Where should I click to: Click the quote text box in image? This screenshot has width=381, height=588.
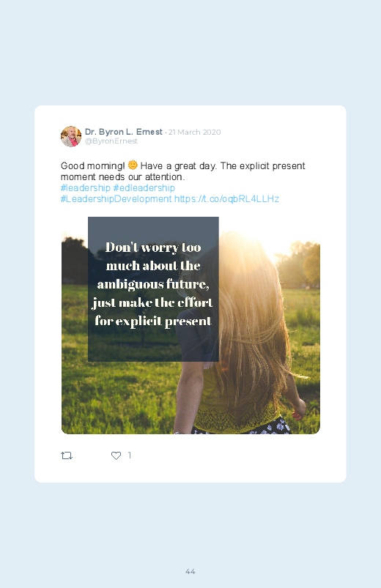(153, 289)
